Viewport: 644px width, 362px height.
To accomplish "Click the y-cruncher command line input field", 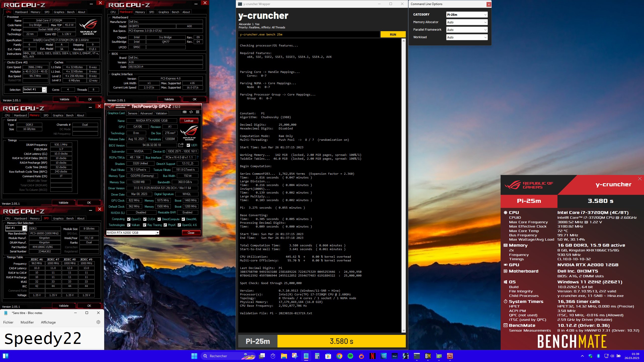I will [x=309, y=34].
